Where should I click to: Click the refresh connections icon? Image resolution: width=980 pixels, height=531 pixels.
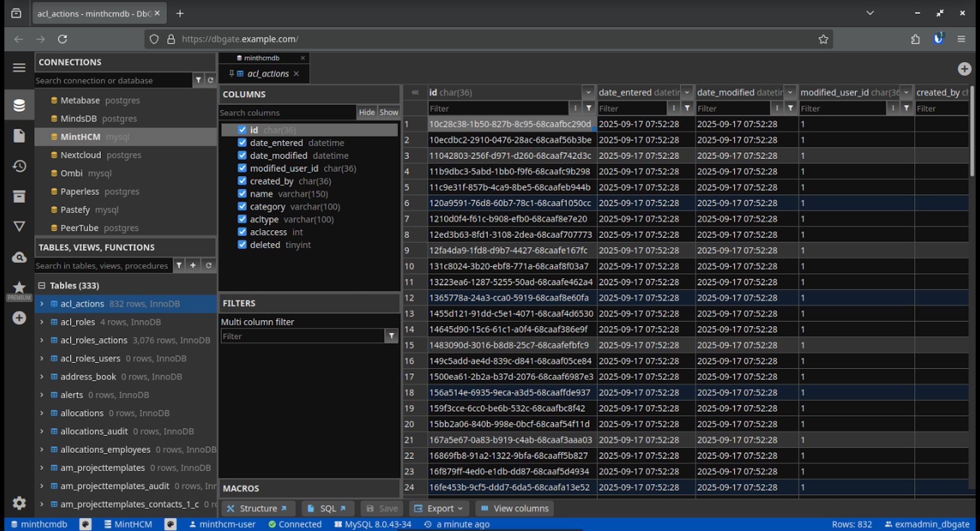pos(210,80)
